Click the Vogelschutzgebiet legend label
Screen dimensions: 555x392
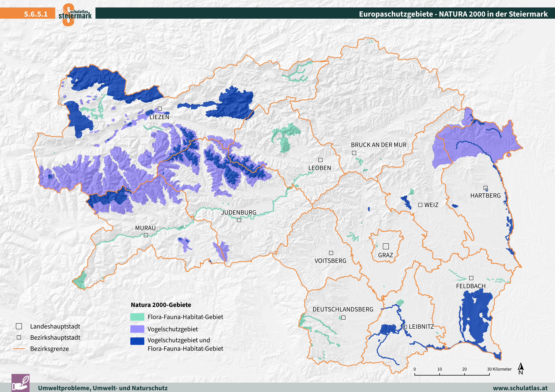(x=173, y=329)
